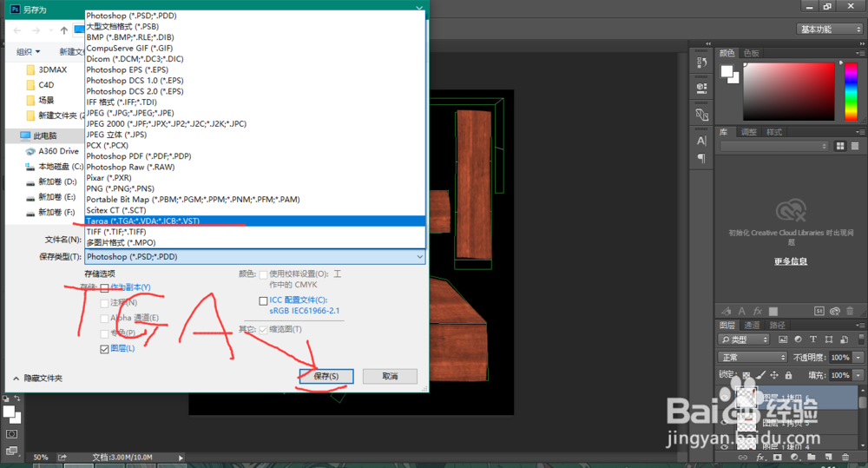Open the 基本功能 workspace dropdown
This screenshot has width=868, height=468.
(830, 30)
